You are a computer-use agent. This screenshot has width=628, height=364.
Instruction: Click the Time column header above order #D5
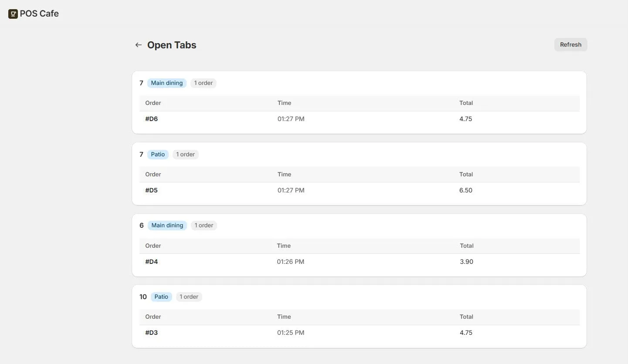(x=284, y=174)
